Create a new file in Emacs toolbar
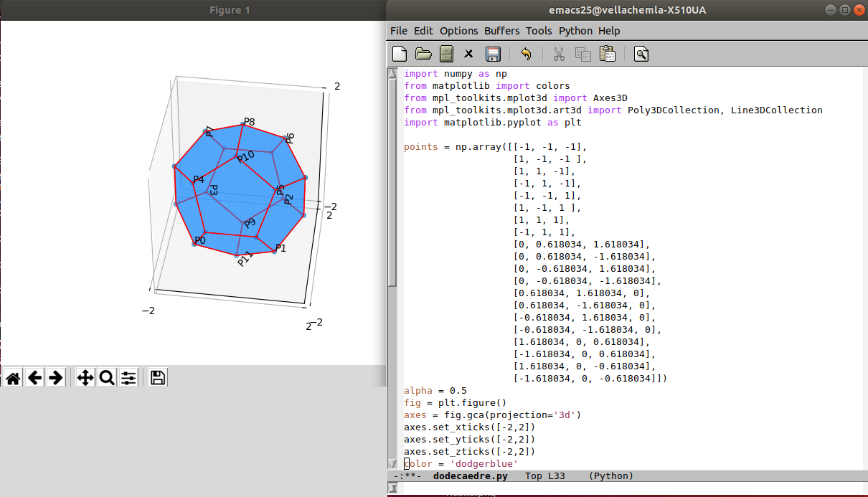Image resolution: width=868 pixels, height=497 pixels. [400, 54]
